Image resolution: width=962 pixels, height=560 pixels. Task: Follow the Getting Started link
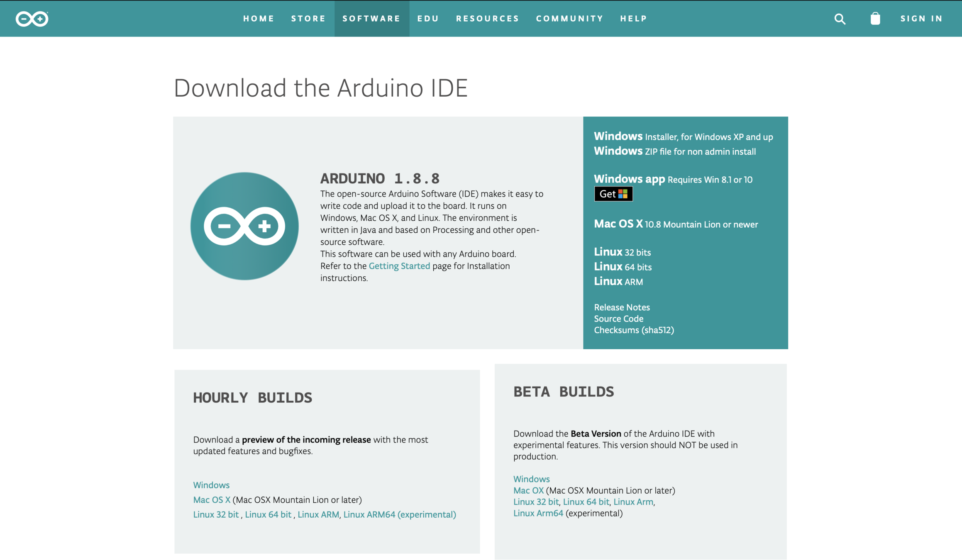tap(399, 266)
